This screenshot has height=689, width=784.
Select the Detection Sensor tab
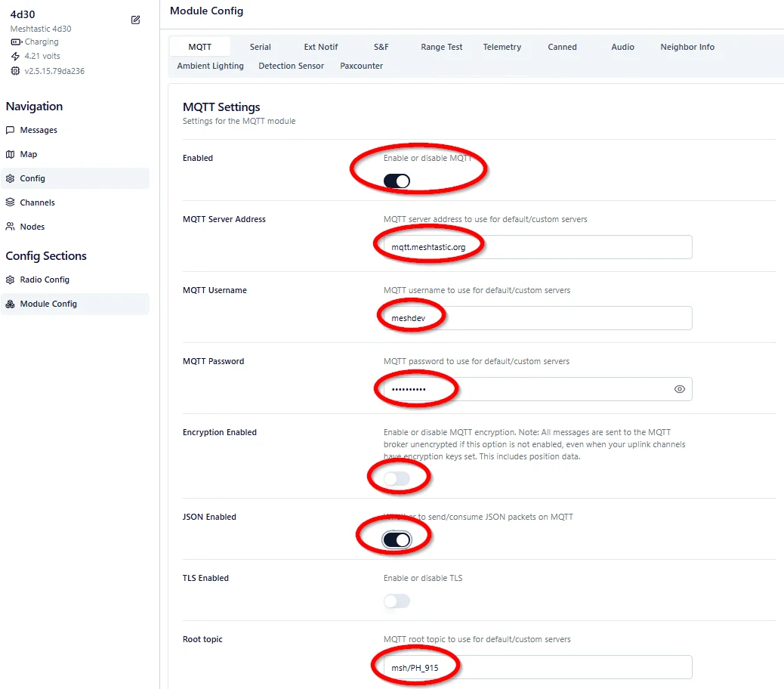291,66
